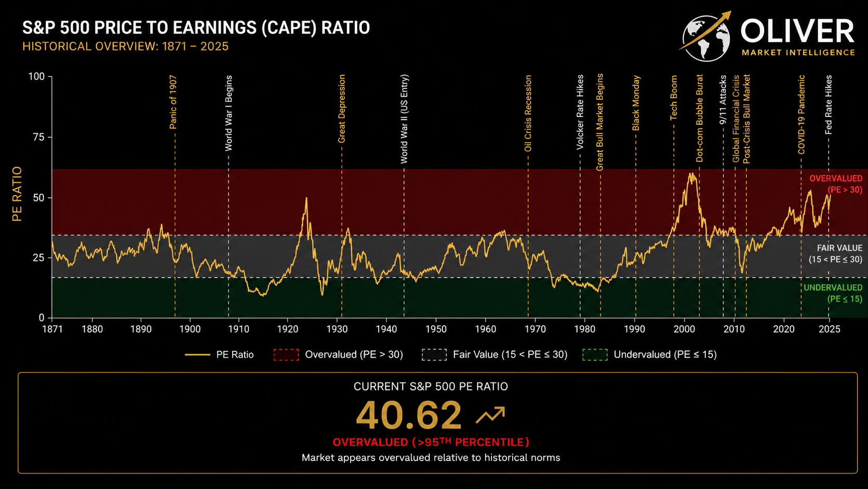This screenshot has width=868, height=489.
Task: Select the green Undervalued legend swatch
Action: [595, 355]
